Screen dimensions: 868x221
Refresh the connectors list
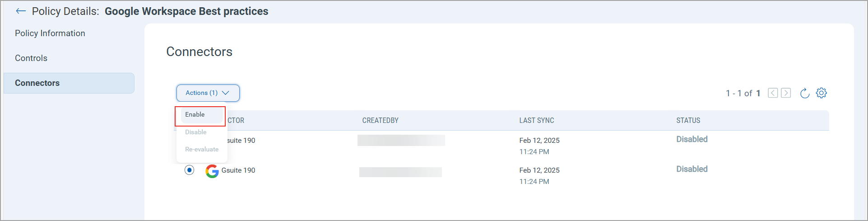click(804, 93)
